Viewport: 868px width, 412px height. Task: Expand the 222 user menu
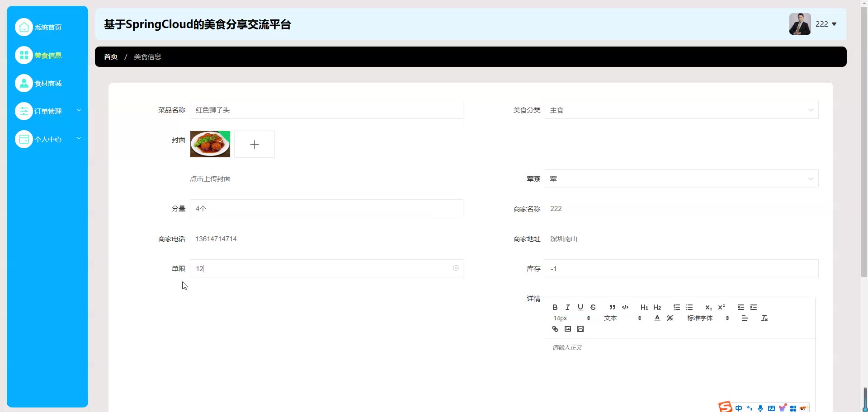pos(826,24)
